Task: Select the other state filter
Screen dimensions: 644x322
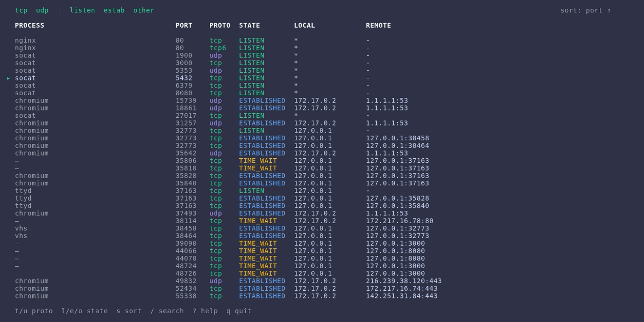Action: (x=143, y=10)
